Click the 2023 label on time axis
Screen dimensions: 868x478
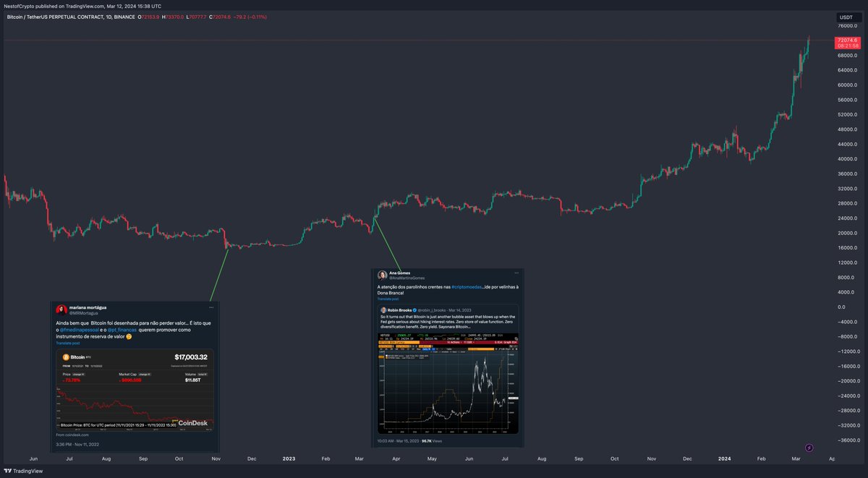(x=289, y=458)
